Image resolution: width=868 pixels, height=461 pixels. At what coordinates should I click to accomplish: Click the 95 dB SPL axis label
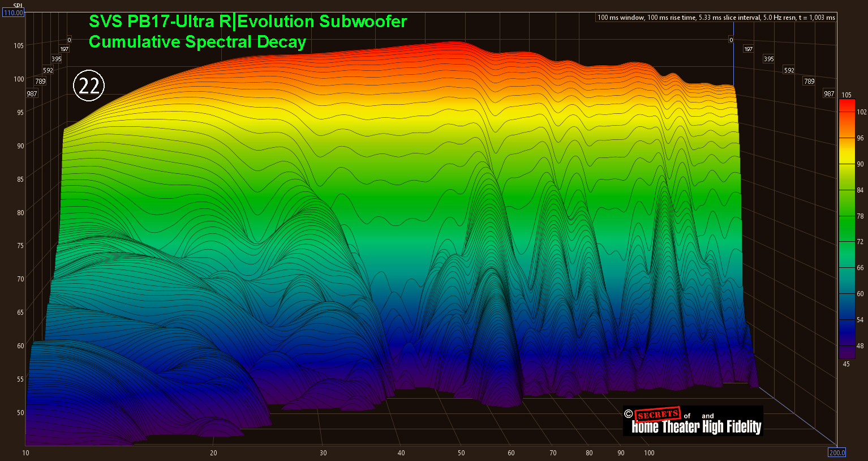[20, 112]
